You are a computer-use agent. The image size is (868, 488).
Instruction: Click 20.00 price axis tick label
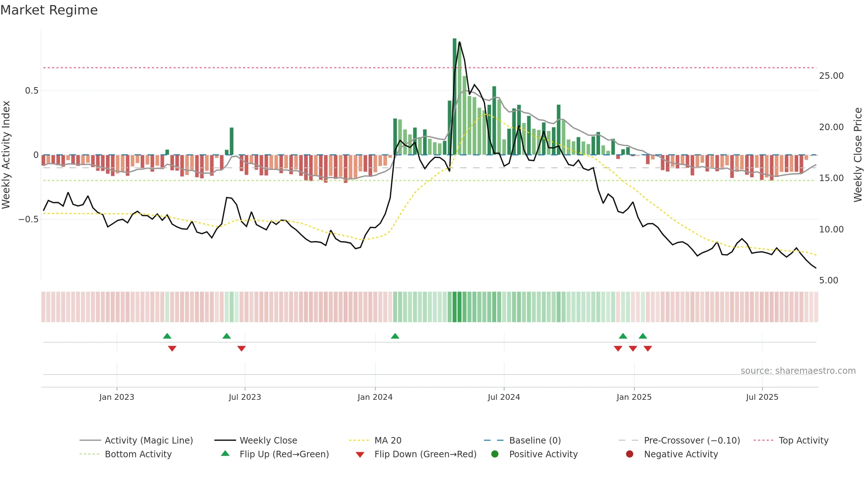[x=831, y=127]
